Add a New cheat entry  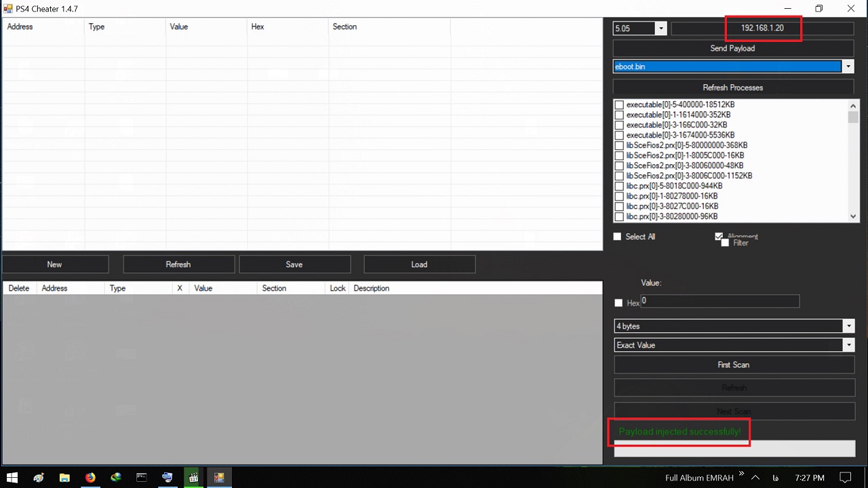pyautogui.click(x=55, y=264)
